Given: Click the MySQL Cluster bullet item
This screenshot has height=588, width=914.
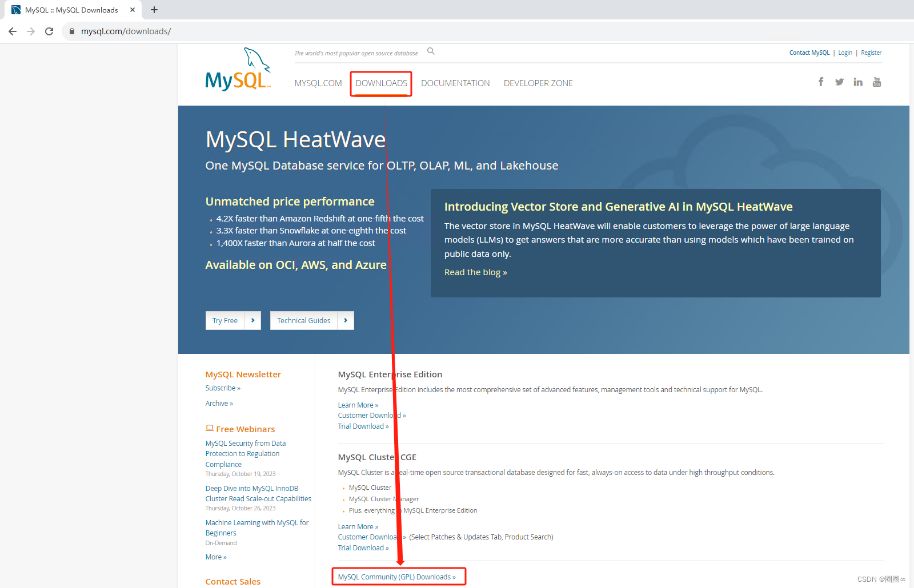Looking at the screenshot, I should point(370,488).
